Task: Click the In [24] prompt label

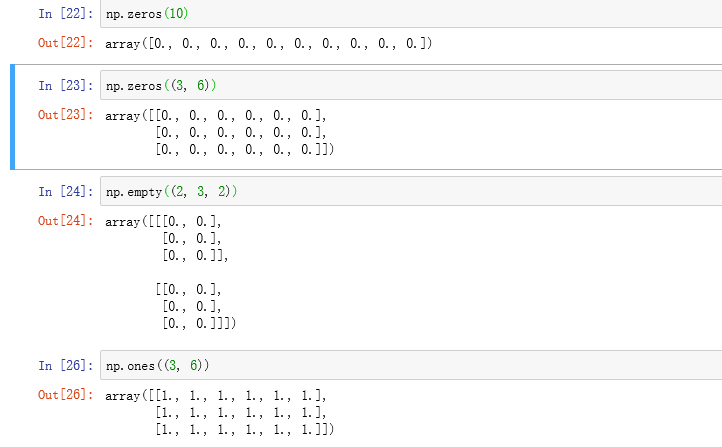Action: click(63, 191)
